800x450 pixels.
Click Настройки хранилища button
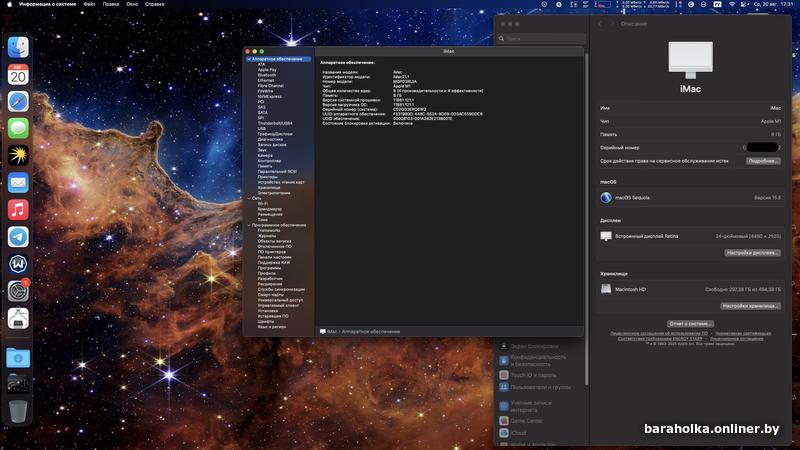751,306
